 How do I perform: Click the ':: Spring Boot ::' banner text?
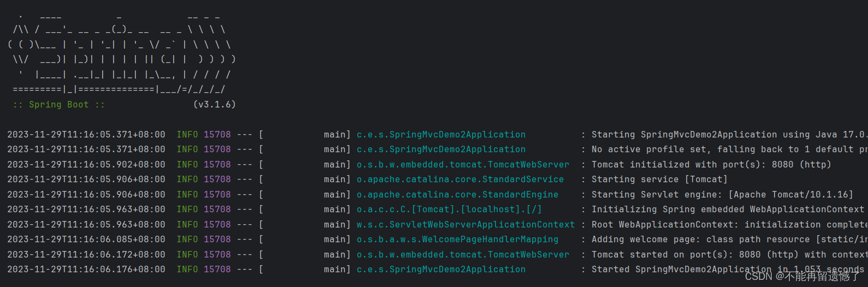(x=58, y=105)
